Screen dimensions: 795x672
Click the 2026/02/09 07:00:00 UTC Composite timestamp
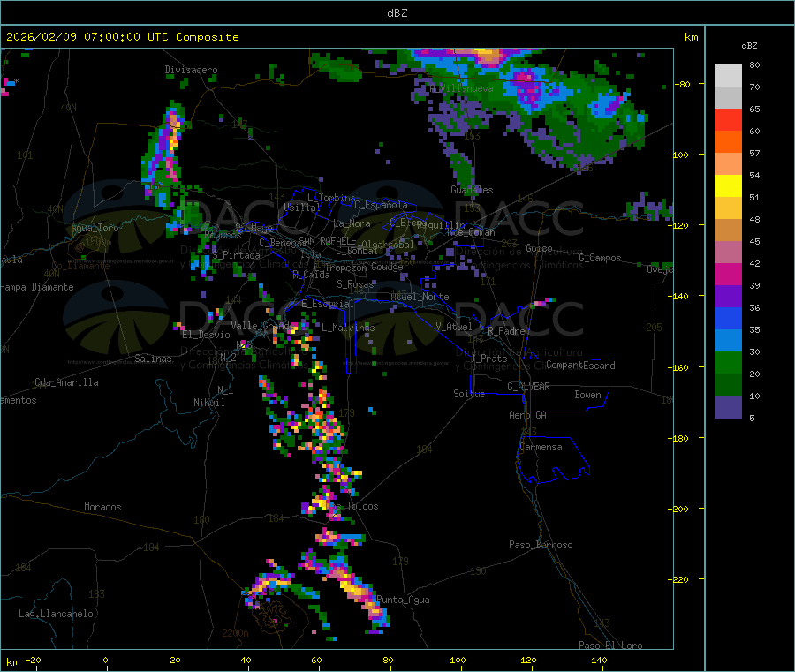tap(122, 37)
